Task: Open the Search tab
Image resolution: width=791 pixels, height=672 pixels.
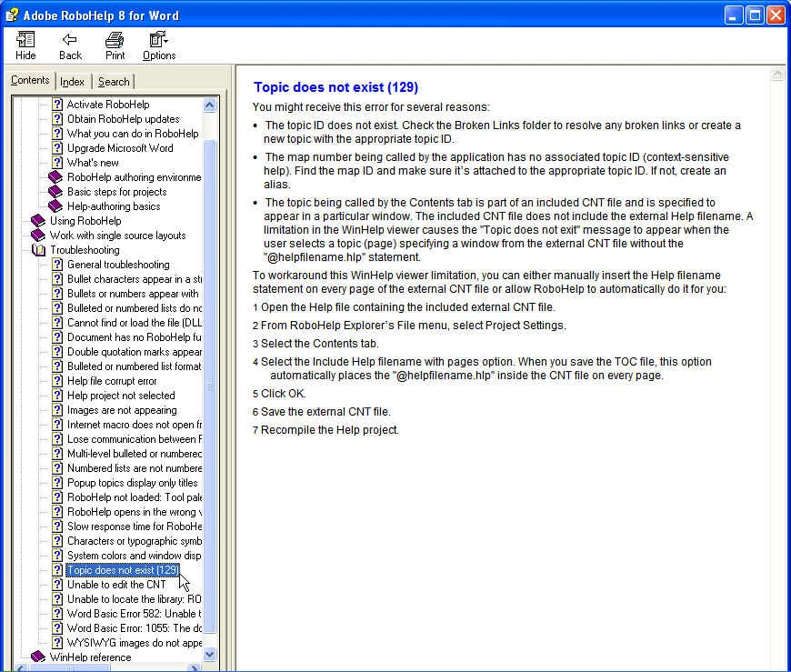Action: pyautogui.click(x=114, y=82)
